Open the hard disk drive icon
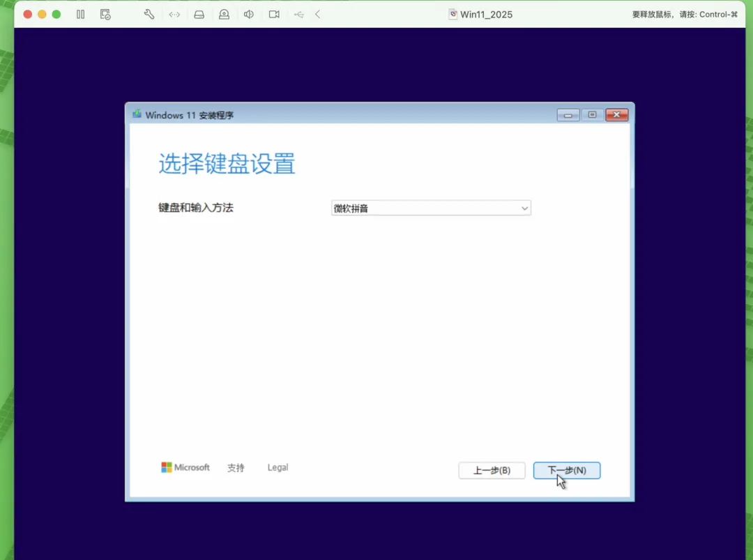The width and height of the screenshot is (753, 560). (199, 15)
